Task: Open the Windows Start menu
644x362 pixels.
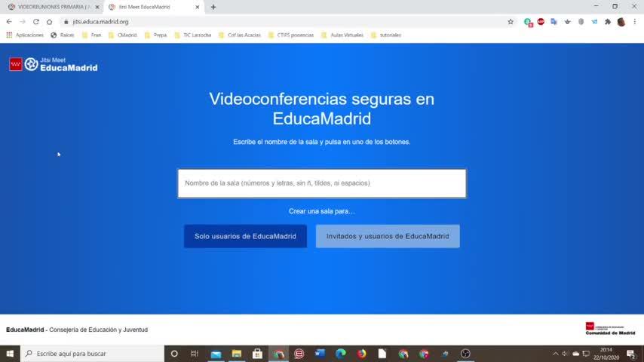Action: 10,354
